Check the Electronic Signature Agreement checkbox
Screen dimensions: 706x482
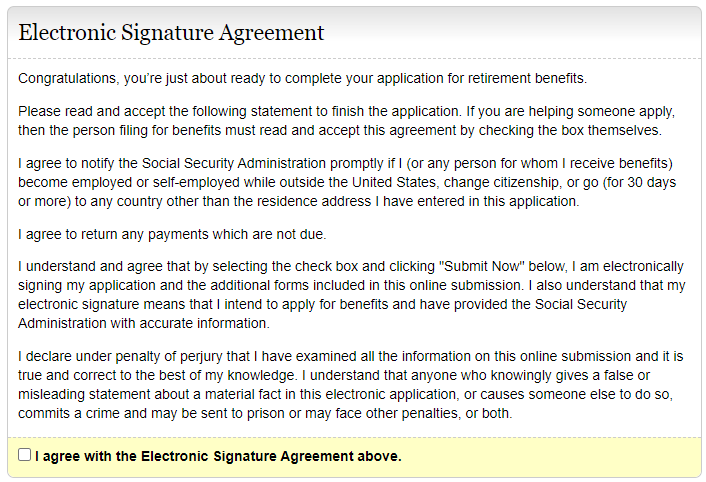pyautogui.click(x=25, y=455)
